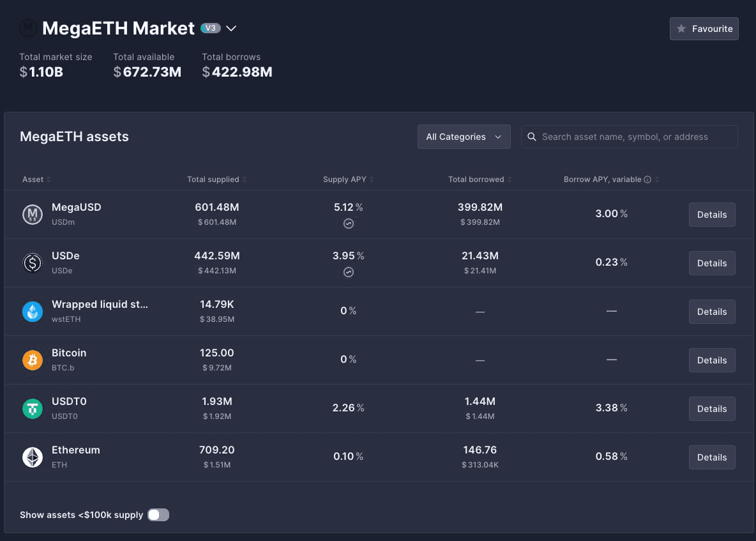Open Details for USDT0
756x541 pixels.
pyautogui.click(x=712, y=409)
